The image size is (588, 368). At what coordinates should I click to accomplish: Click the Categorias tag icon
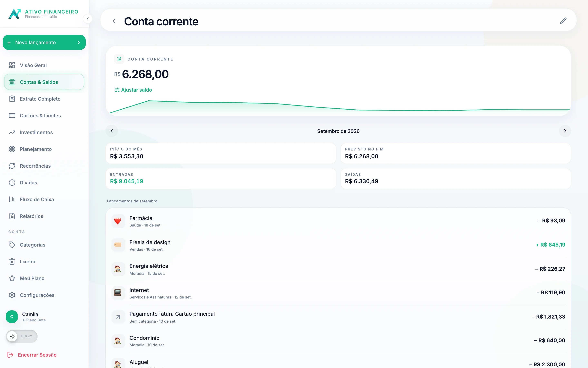[12, 245]
